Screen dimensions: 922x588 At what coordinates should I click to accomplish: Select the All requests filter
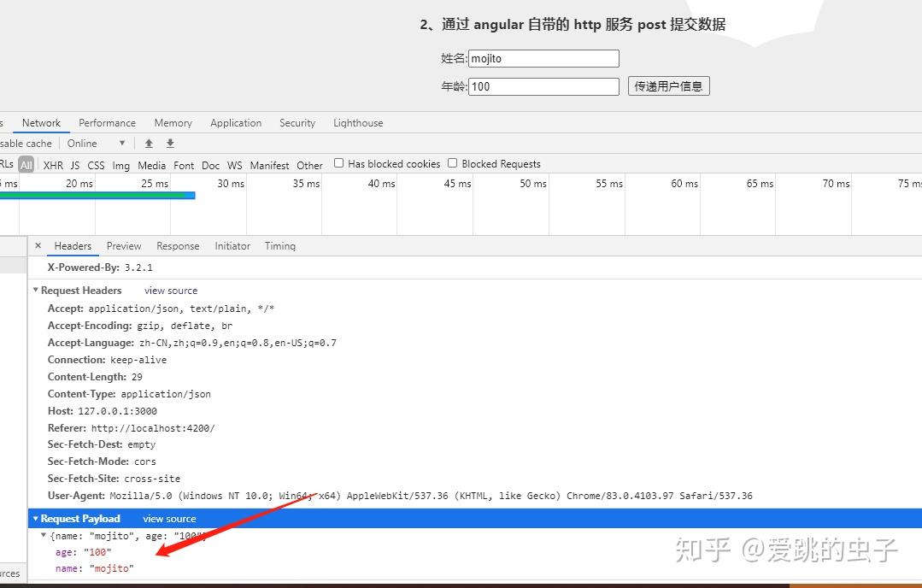coord(26,164)
